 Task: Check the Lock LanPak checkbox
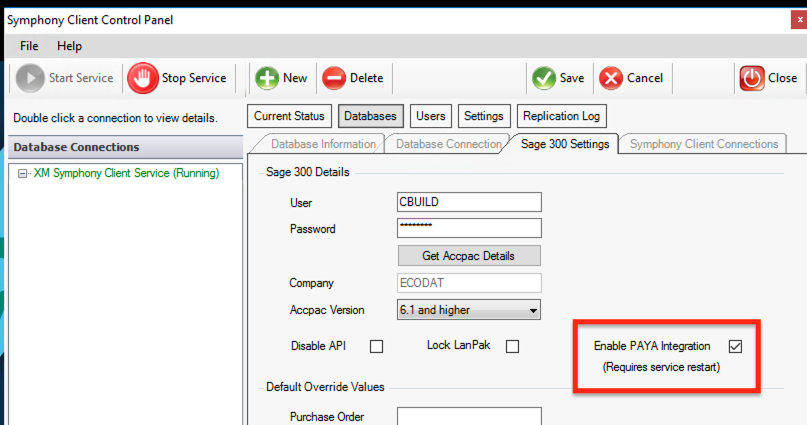coord(512,347)
